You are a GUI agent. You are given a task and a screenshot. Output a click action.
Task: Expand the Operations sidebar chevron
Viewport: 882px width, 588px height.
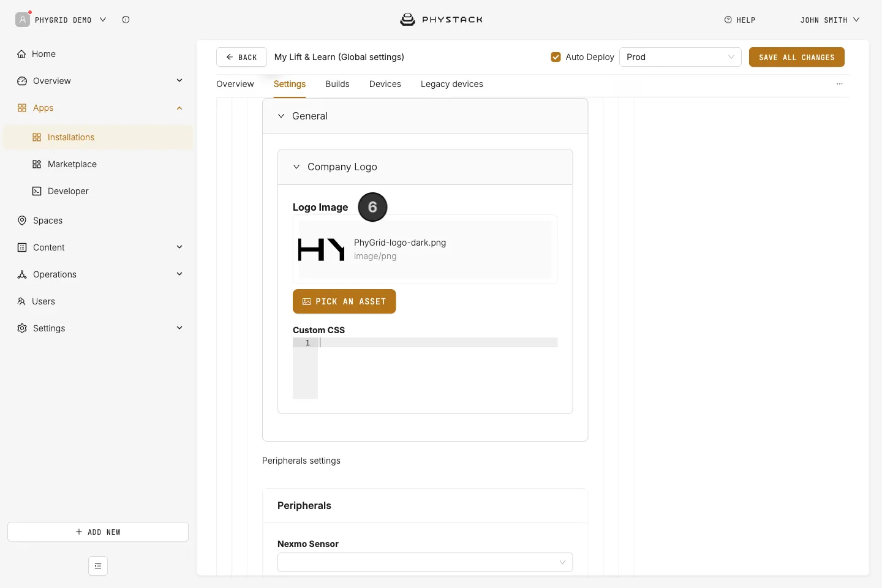click(x=179, y=274)
